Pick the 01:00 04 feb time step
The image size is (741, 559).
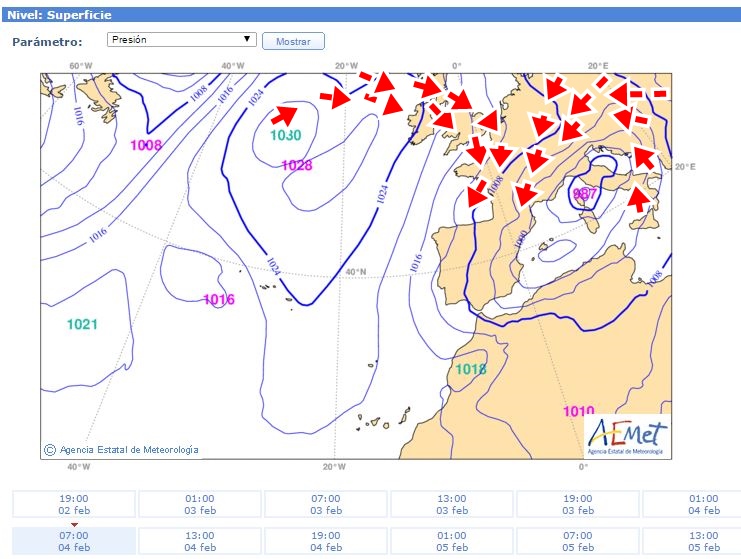pyautogui.click(x=700, y=504)
